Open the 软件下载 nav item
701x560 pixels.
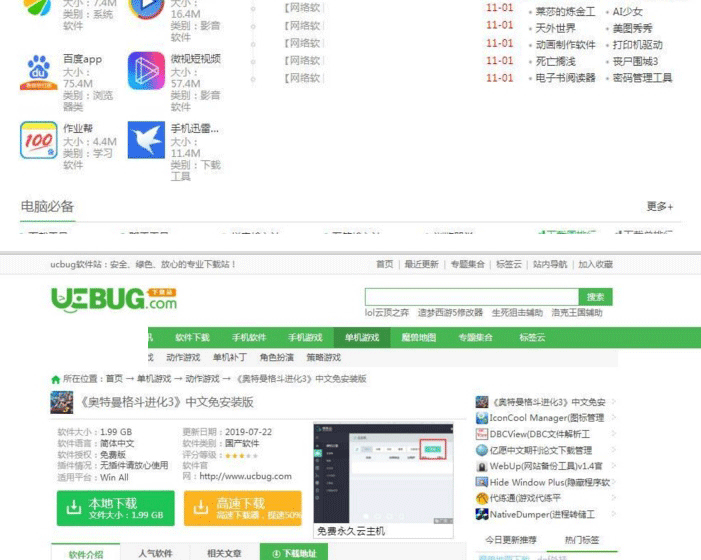click(x=192, y=337)
